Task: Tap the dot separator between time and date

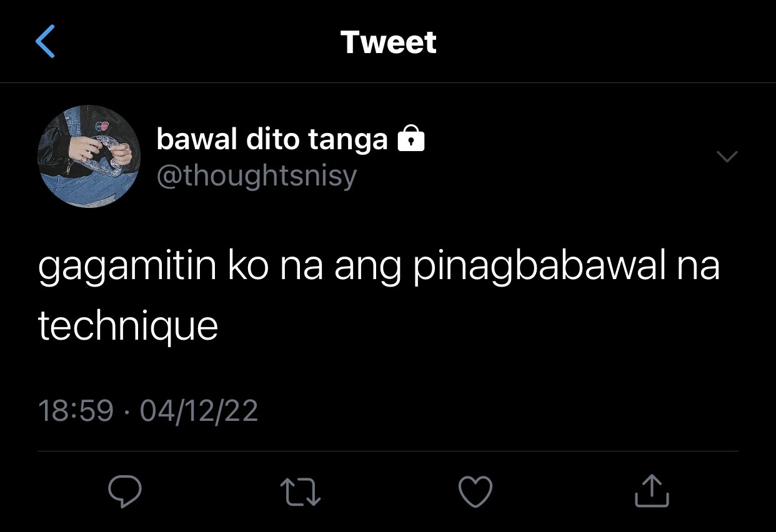Action: 127,412
